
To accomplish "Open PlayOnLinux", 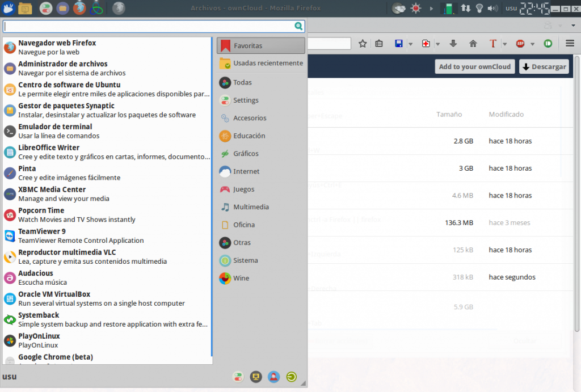I will click(107, 340).
